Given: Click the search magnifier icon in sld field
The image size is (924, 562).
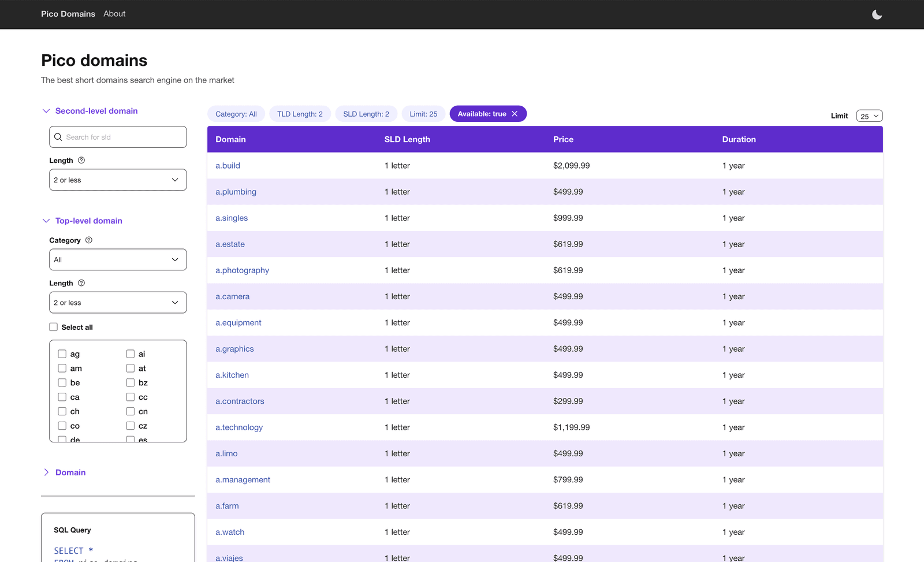Looking at the screenshot, I should (x=58, y=137).
